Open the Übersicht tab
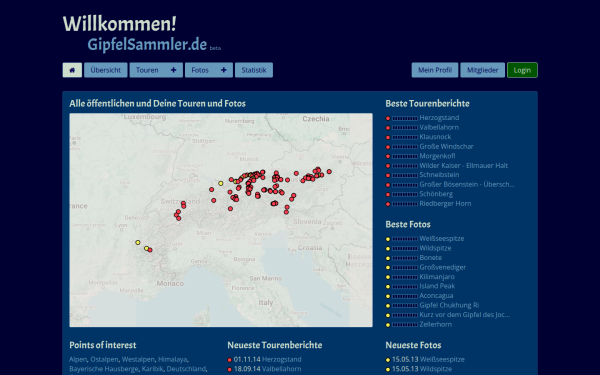Viewport: 600px width, 375px height. click(106, 70)
